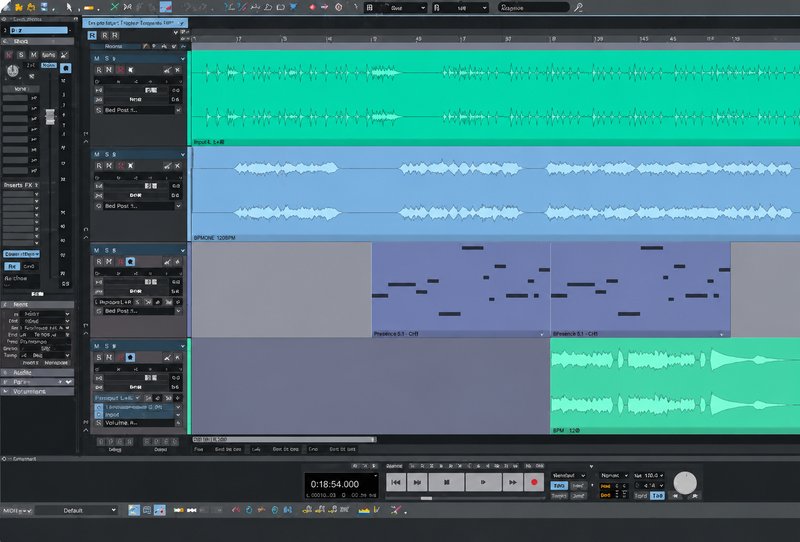Screen dimensions: 800x542
Task: Jump to start with the rewind-to-beginning button
Action: (395, 482)
